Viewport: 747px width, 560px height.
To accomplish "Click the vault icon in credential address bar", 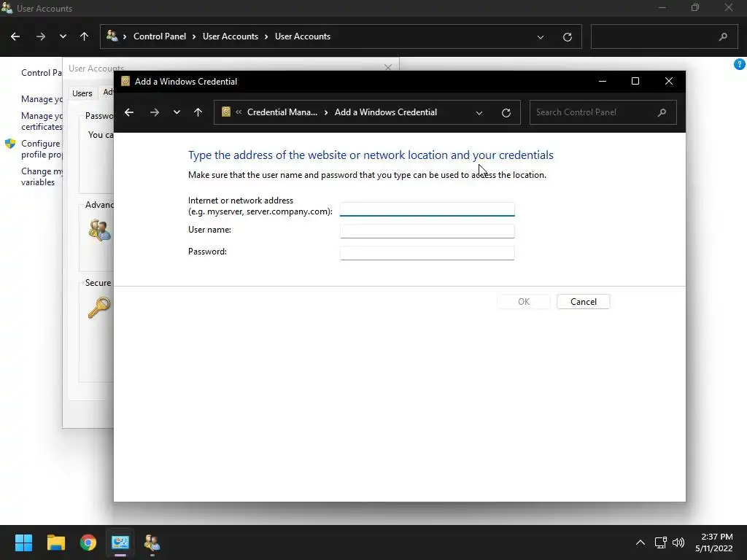I will 226,112.
